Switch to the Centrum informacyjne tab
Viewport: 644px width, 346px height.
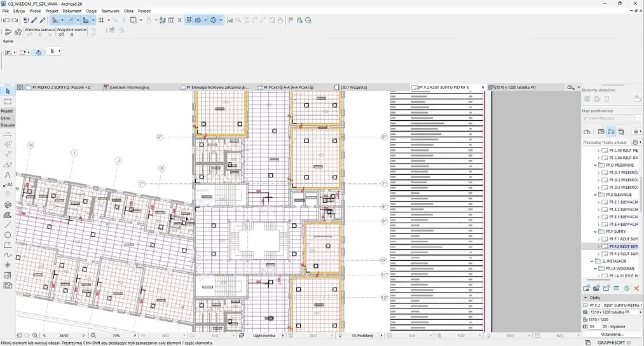coord(129,87)
